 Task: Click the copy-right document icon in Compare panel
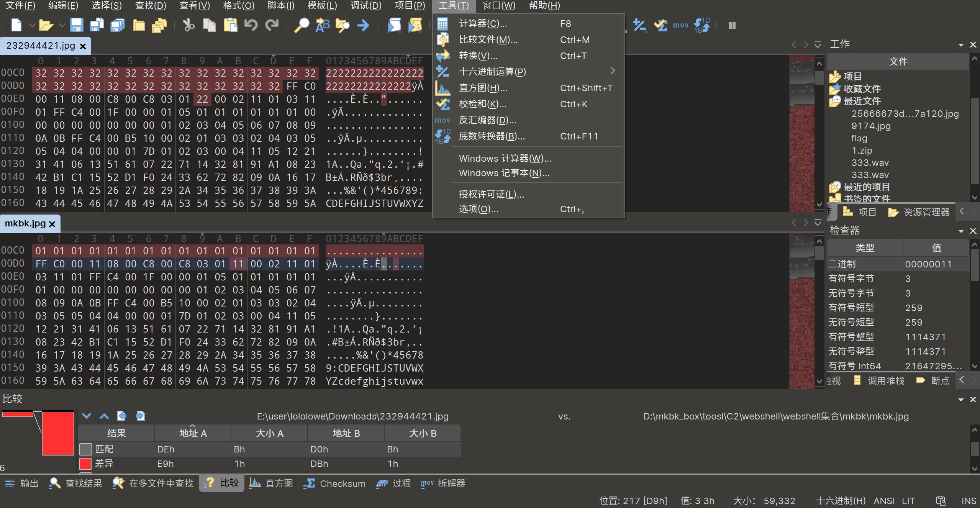pyautogui.click(x=140, y=416)
